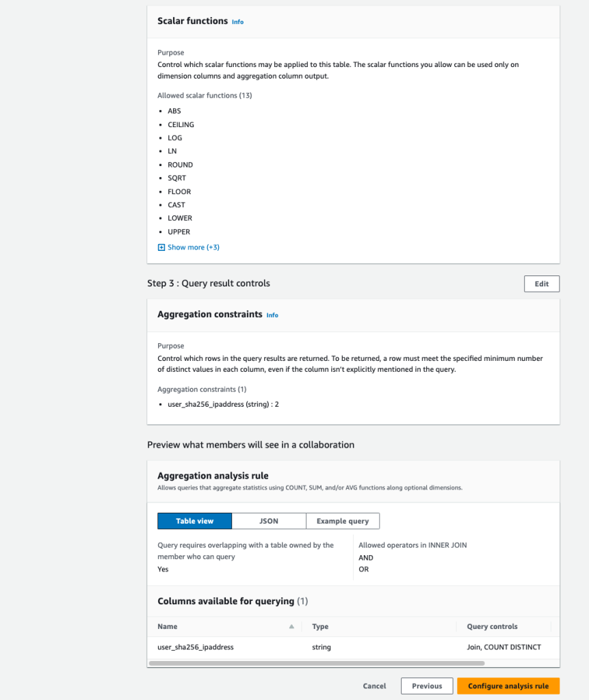The image size is (589, 700).
Task: Click the Configure analysis rule button
Action: pyautogui.click(x=508, y=686)
